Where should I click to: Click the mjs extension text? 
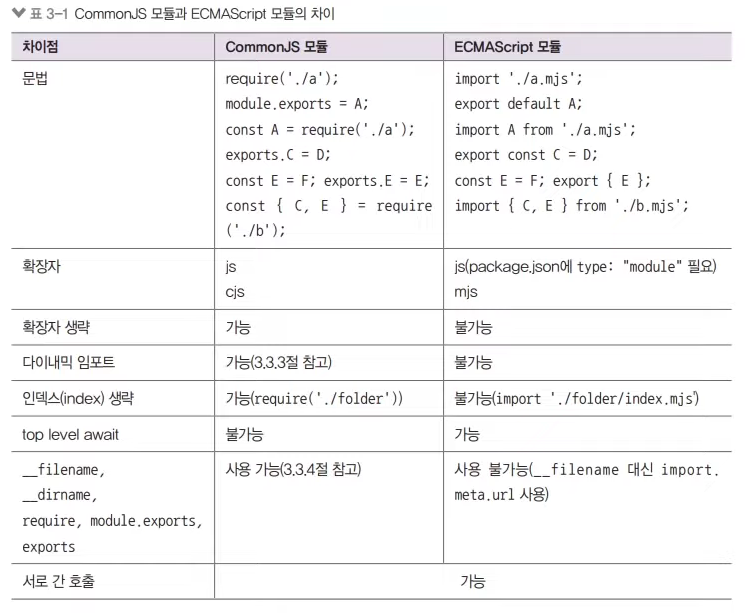[x=466, y=291]
